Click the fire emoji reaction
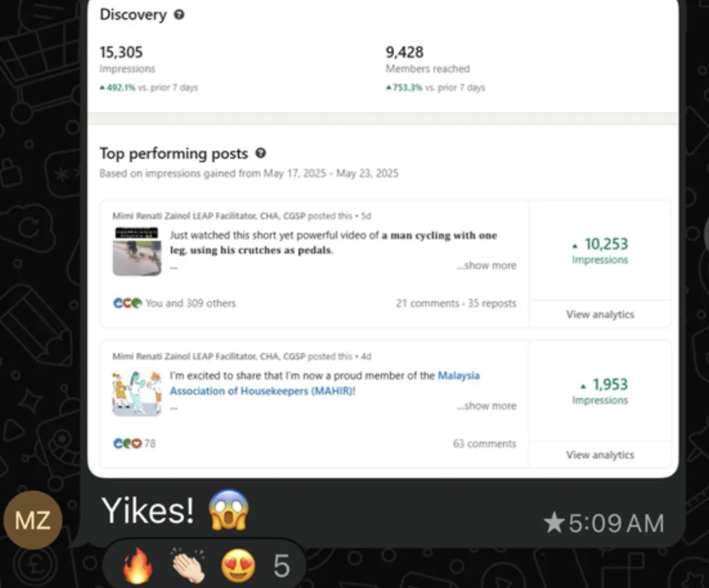The width and height of the screenshot is (709, 588). pyautogui.click(x=137, y=566)
